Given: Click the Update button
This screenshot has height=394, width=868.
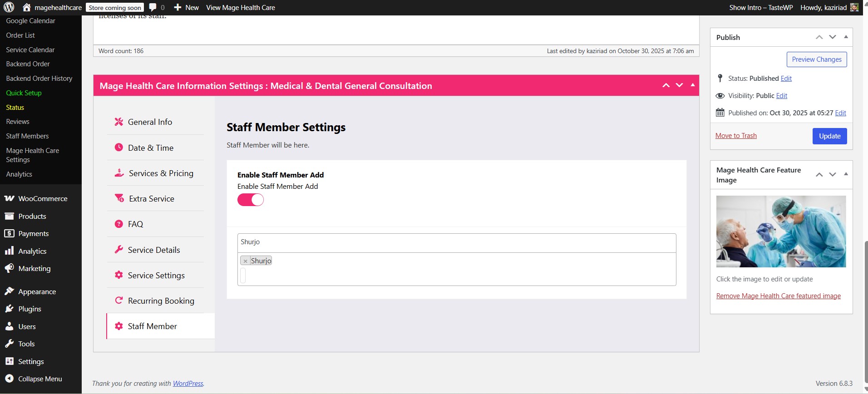Looking at the screenshot, I should [829, 136].
